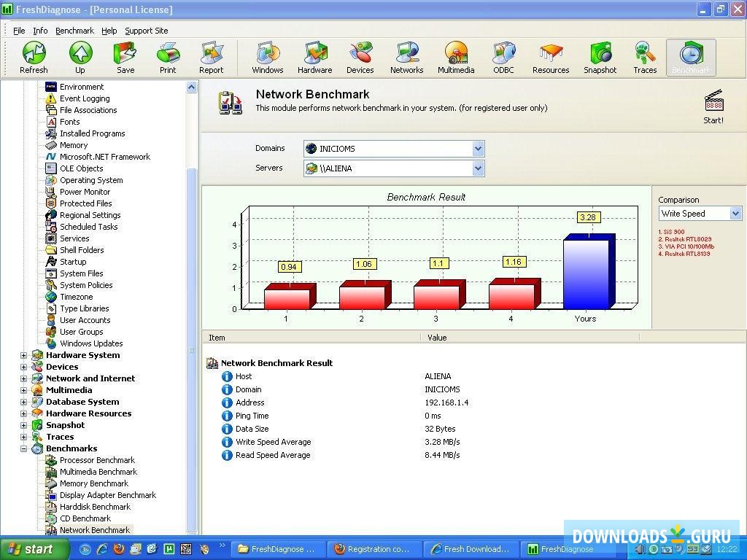This screenshot has height=560, width=747.
Task: Open the Support Site menu item
Action: (x=146, y=31)
